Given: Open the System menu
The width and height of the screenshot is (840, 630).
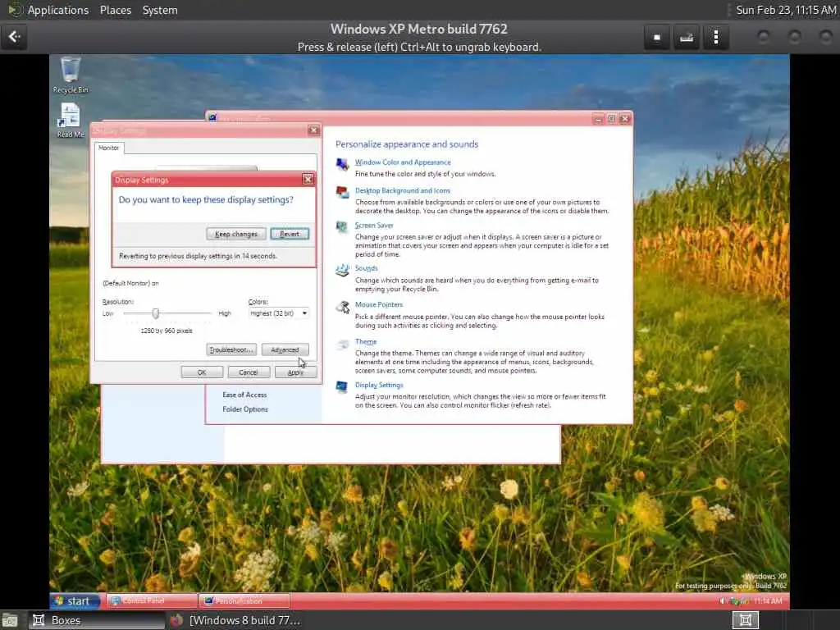Looking at the screenshot, I should [160, 10].
